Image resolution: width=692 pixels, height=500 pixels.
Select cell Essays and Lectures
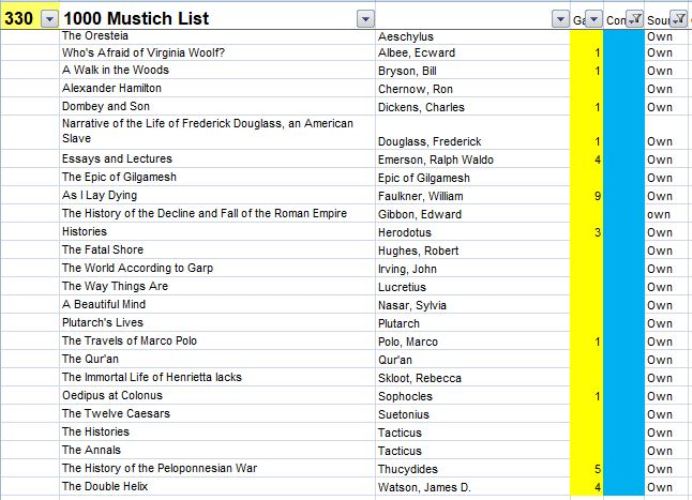(x=217, y=158)
